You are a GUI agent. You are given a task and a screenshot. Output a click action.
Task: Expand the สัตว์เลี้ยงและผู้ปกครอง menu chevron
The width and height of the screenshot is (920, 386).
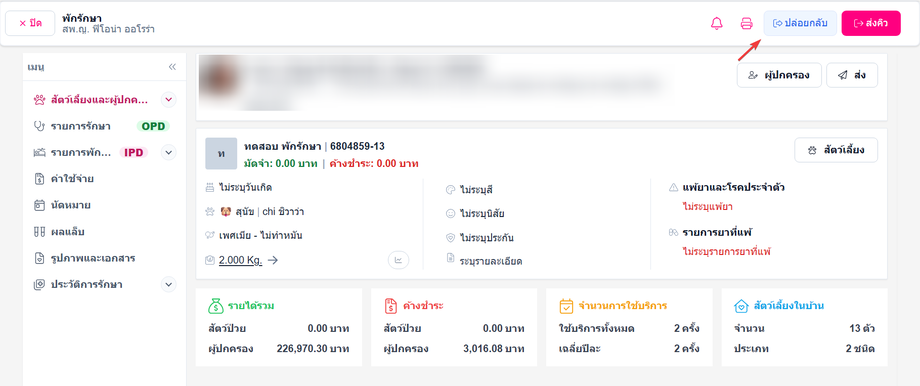point(168,100)
